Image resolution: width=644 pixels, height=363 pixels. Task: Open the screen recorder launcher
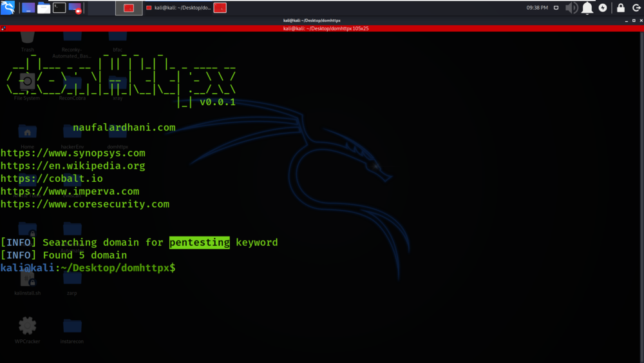click(75, 8)
